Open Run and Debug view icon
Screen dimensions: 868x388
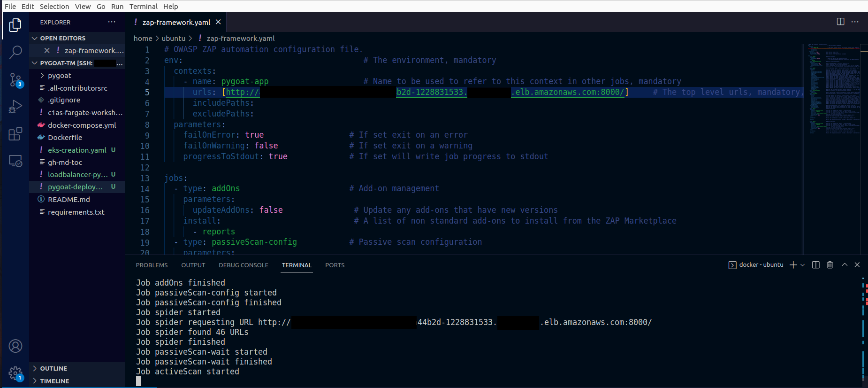[x=15, y=107]
